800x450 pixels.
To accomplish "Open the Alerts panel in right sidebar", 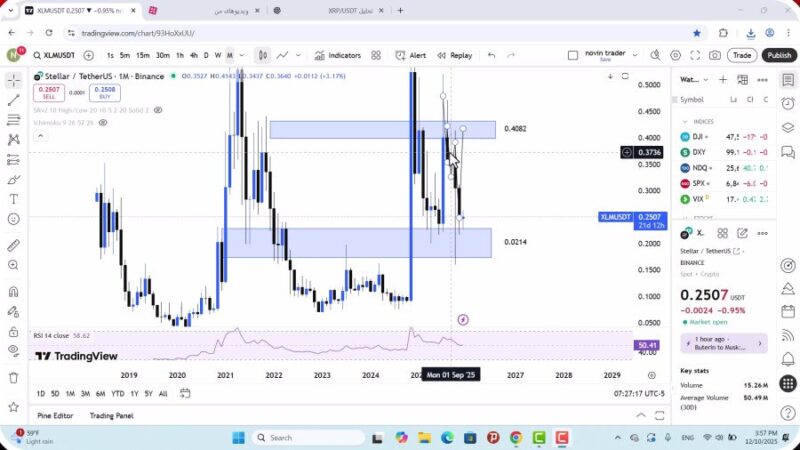I will (788, 101).
